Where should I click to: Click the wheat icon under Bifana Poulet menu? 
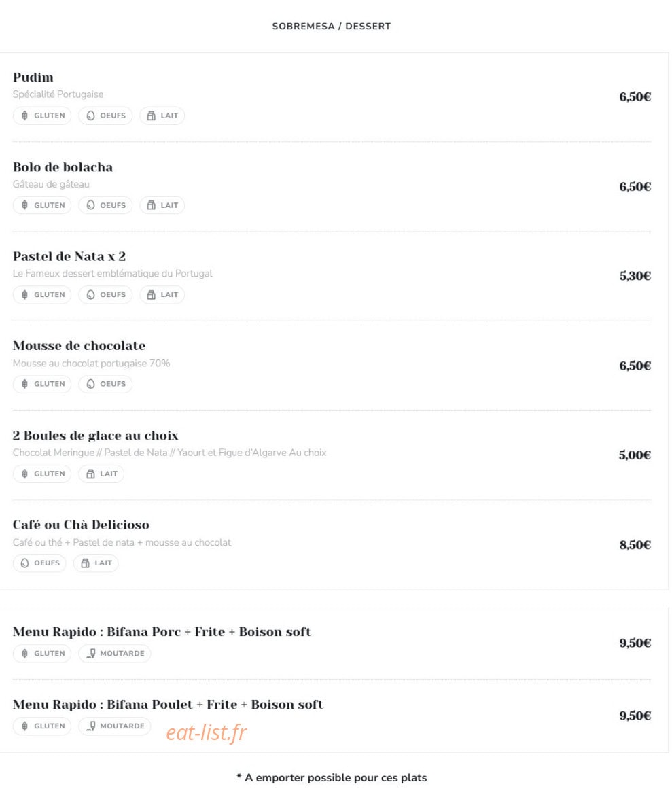pyautogui.click(x=24, y=726)
